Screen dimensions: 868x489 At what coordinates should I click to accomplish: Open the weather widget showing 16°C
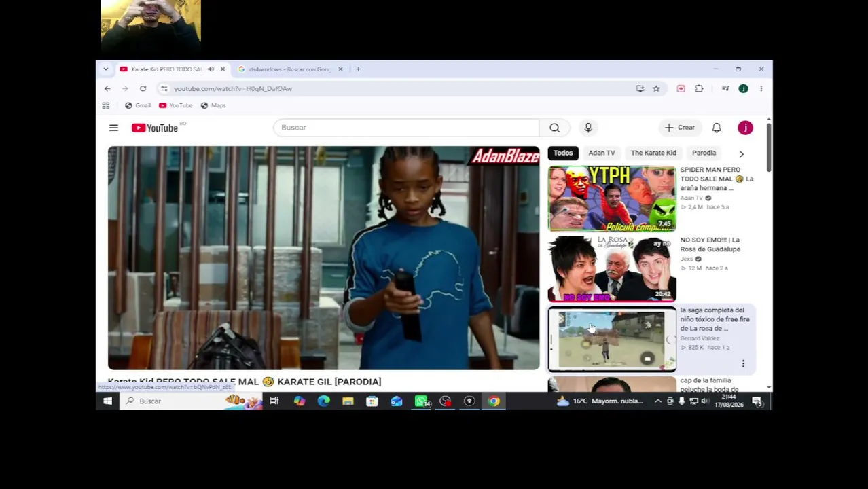(599, 401)
